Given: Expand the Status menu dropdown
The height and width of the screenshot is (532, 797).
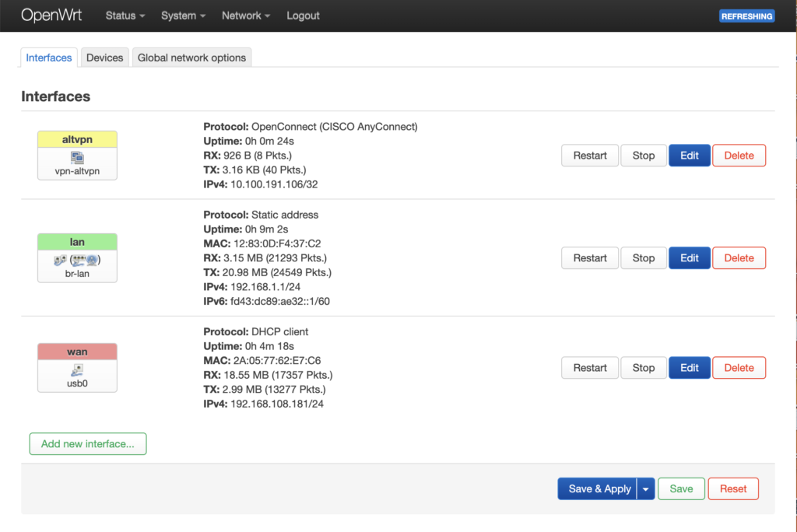Looking at the screenshot, I should [125, 16].
